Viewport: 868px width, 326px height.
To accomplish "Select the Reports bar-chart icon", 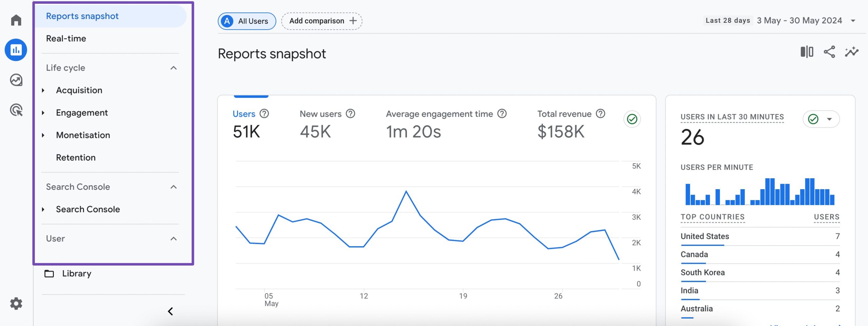I will point(16,50).
